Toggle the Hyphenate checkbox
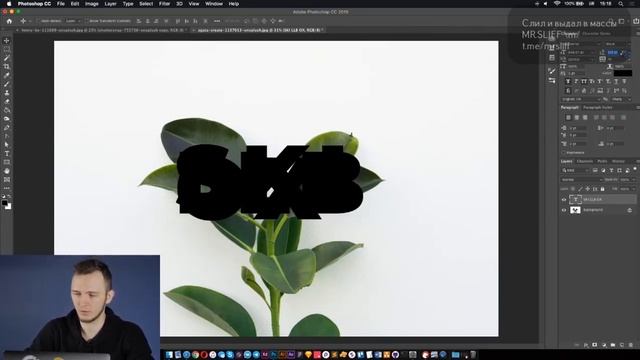The height and width of the screenshot is (360, 640). 564,153
